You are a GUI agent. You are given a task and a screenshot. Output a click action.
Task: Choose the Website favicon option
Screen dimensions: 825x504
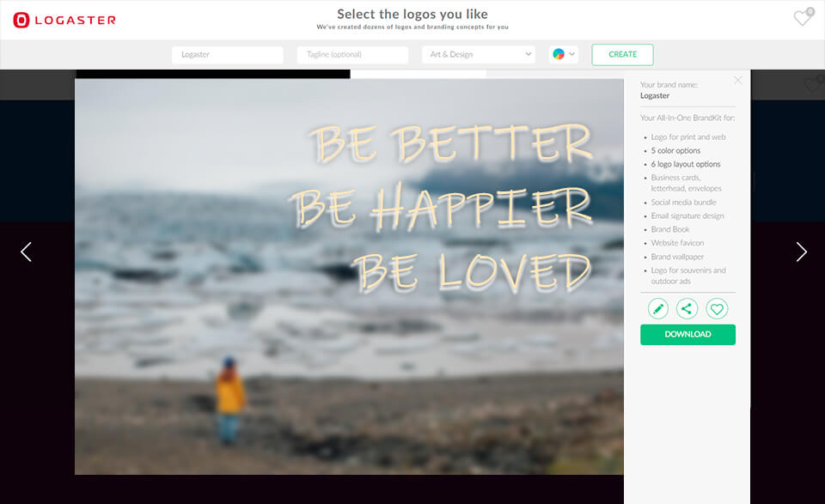pyautogui.click(x=677, y=243)
